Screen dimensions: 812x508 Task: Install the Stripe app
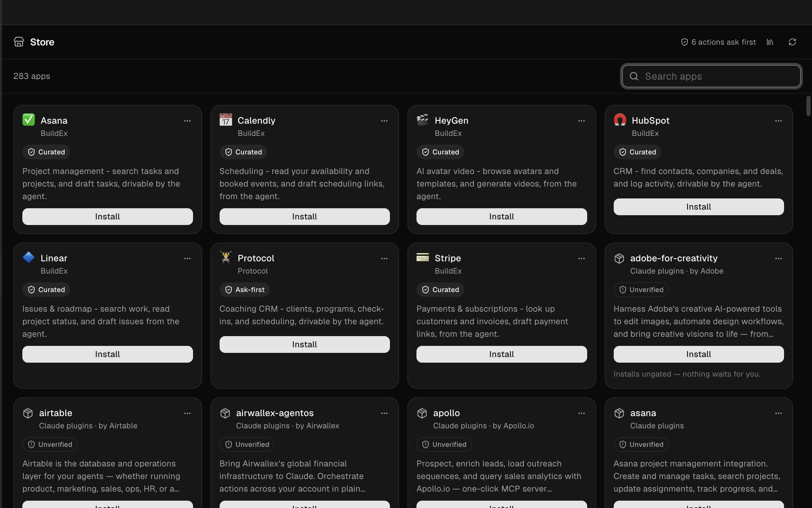coord(502,354)
